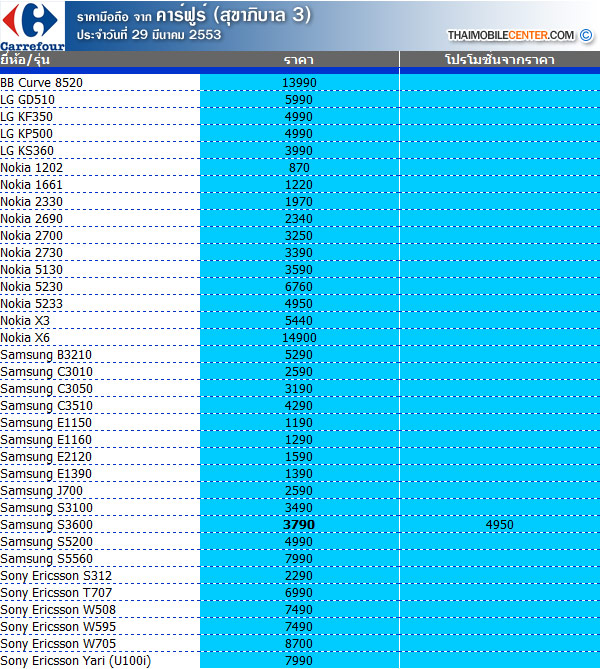Viewport: 600px width, 669px height.
Task: Click bold promotional price 3790
Action: click(299, 525)
